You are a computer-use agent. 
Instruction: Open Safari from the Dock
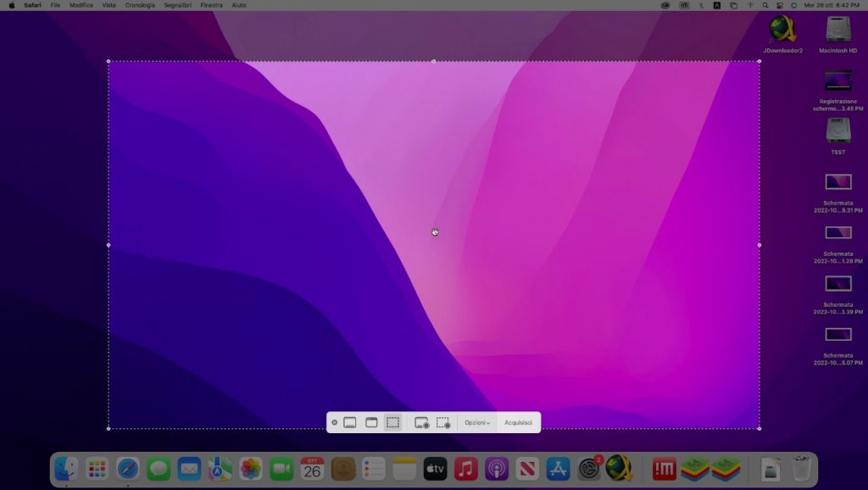128,468
